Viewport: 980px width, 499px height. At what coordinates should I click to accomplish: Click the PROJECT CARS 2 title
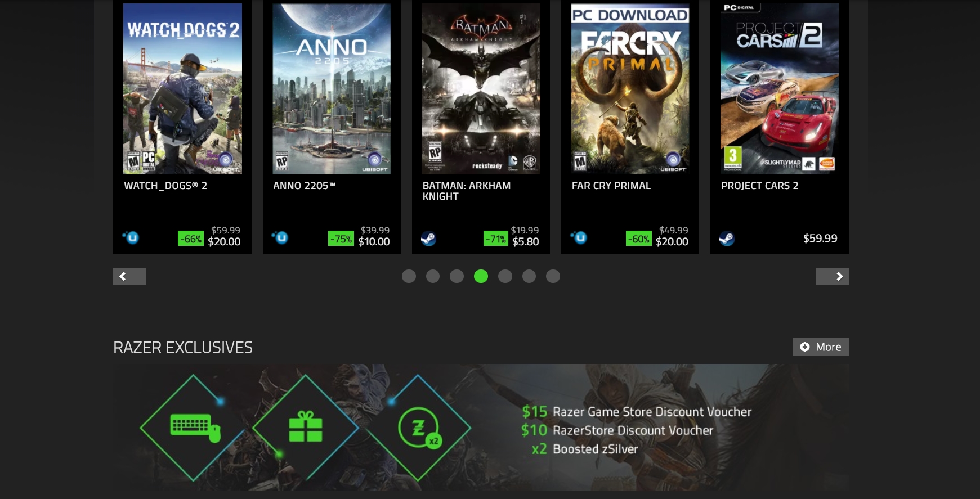(x=760, y=186)
